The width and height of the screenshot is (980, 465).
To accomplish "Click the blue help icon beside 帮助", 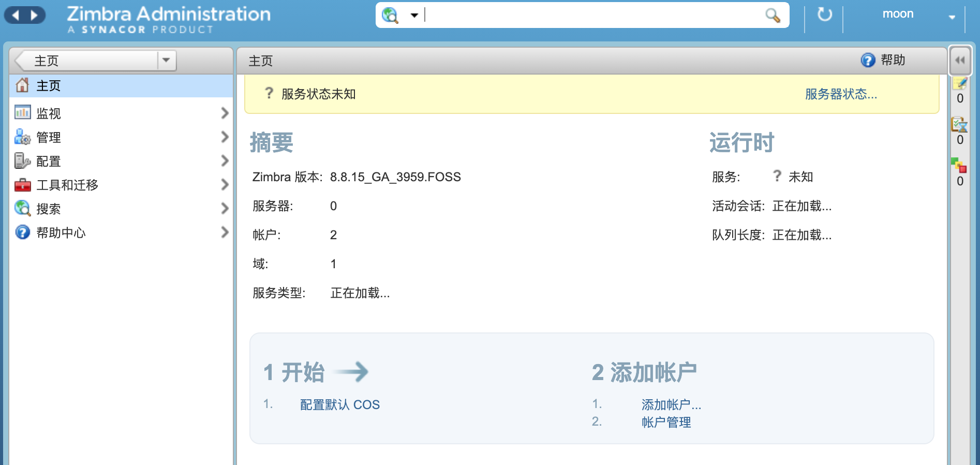I will 868,60.
